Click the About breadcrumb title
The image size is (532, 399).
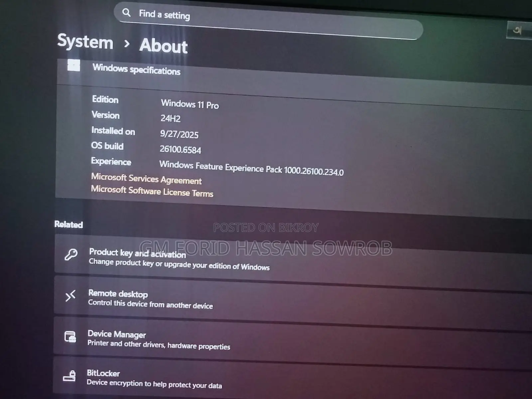click(x=164, y=46)
